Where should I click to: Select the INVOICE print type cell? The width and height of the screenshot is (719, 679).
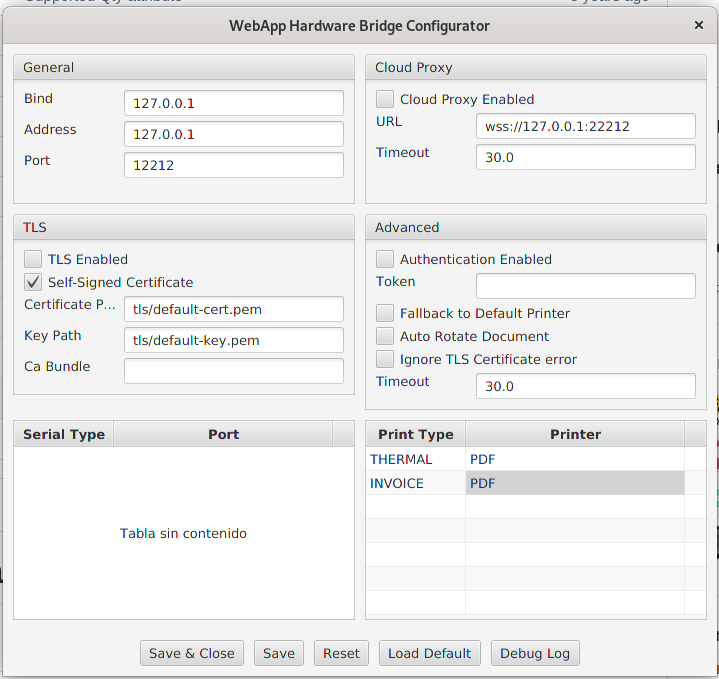click(415, 483)
